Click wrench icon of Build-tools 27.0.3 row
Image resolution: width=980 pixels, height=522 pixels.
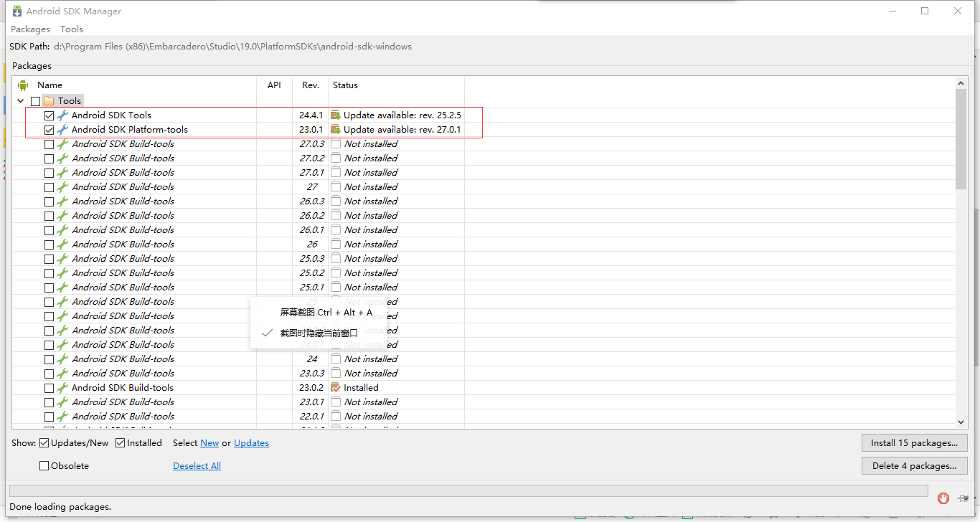point(62,144)
